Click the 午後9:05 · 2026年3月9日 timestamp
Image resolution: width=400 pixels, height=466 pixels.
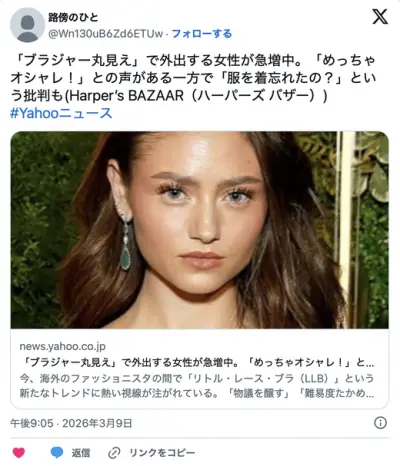[x=71, y=423]
